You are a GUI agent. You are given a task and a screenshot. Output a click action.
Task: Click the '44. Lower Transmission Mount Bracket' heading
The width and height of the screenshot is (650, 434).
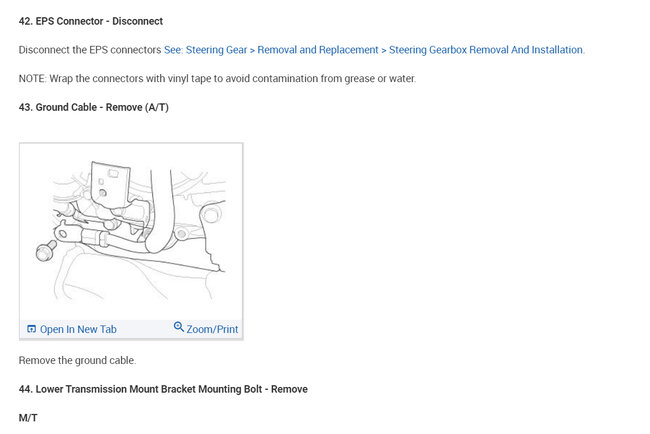click(163, 389)
